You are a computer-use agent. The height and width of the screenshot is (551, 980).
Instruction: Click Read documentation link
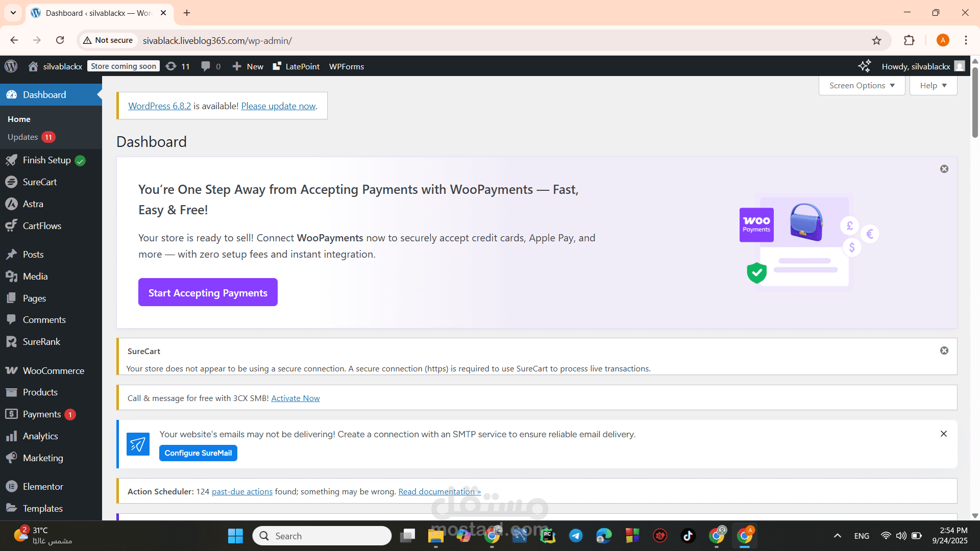439,492
